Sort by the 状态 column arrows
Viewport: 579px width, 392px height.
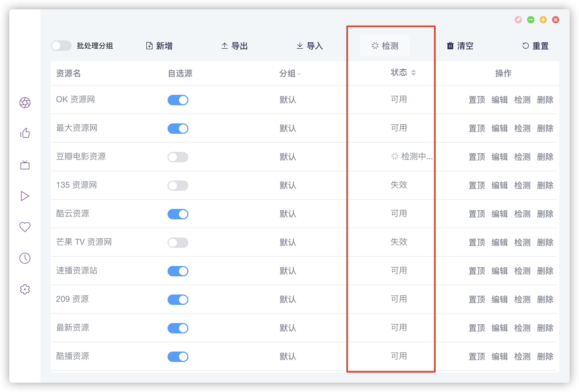pos(413,73)
